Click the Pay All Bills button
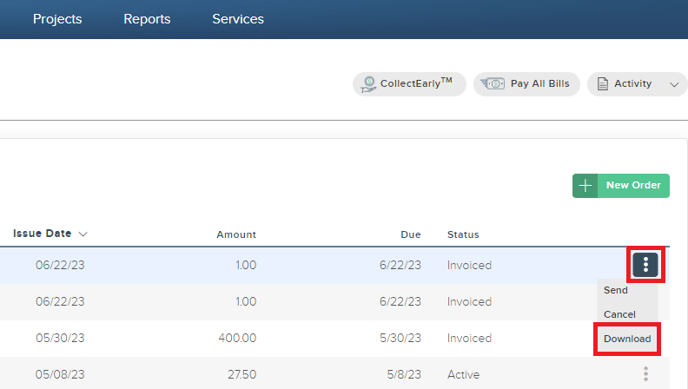This screenshot has width=688, height=389. [527, 84]
